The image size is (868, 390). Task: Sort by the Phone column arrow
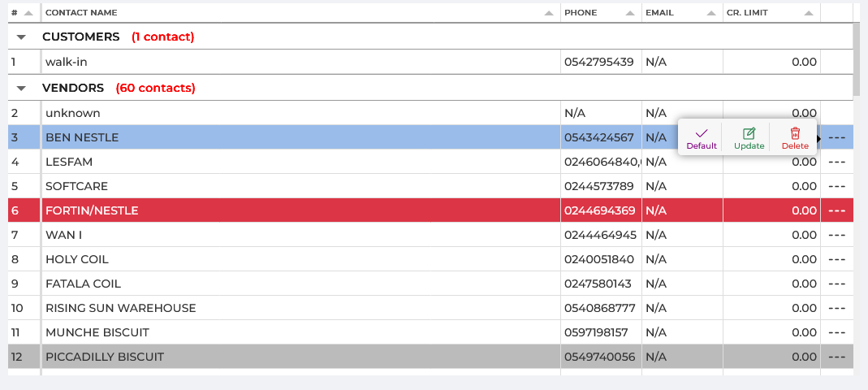(630, 13)
